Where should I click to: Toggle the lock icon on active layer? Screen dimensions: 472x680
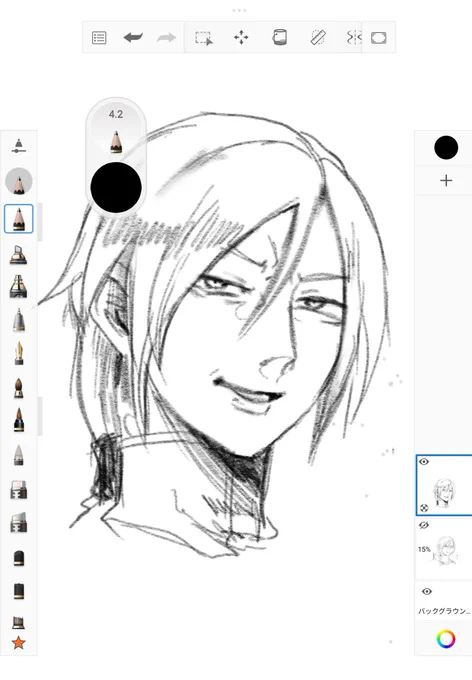424,508
